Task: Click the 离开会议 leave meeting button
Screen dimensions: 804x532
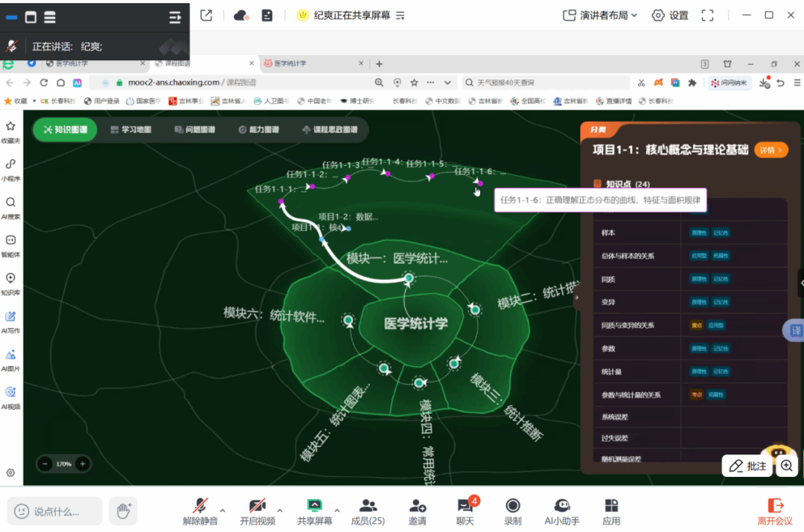Action: 775,510
